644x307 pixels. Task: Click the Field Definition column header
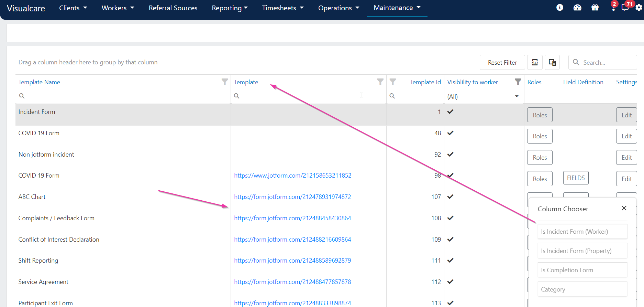[583, 82]
